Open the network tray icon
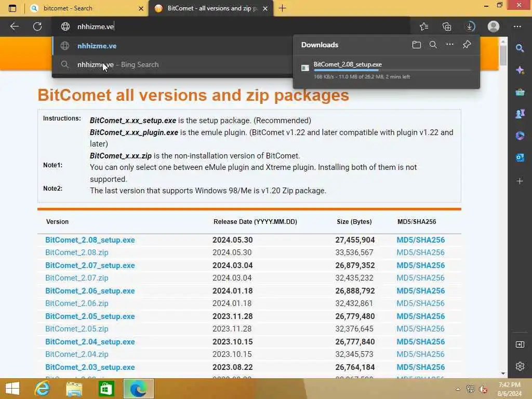The image size is (532, 399). [x=470, y=389]
